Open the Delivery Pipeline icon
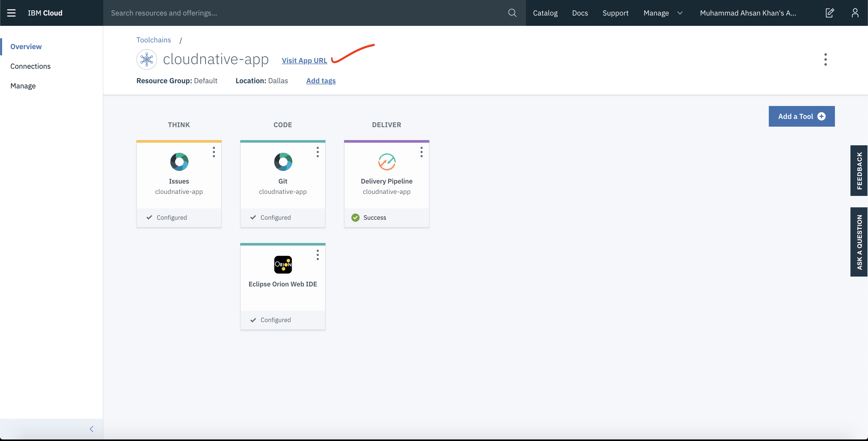Viewport: 868px width, 441px height. pyautogui.click(x=386, y=162)
